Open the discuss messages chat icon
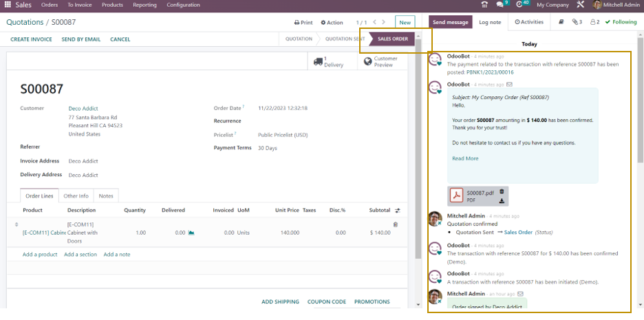The width and height of the screenshot is (644, 320). click(501, 5)
